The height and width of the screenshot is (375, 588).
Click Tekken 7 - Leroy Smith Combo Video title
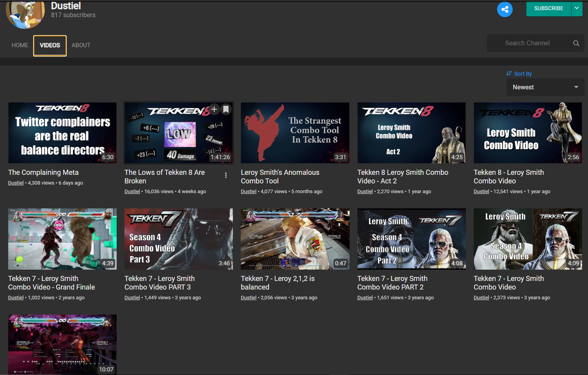(x=508, y=283)
